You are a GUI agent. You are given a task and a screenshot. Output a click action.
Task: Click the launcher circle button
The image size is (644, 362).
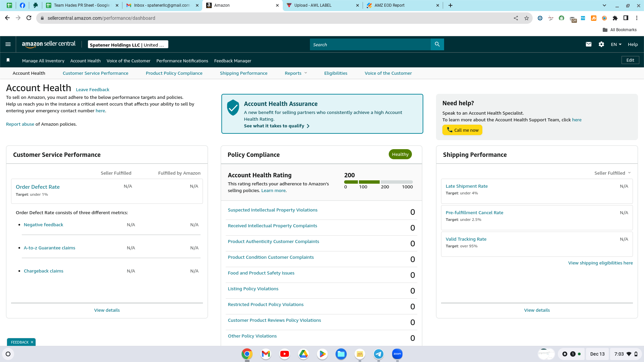tap(8, 354)
